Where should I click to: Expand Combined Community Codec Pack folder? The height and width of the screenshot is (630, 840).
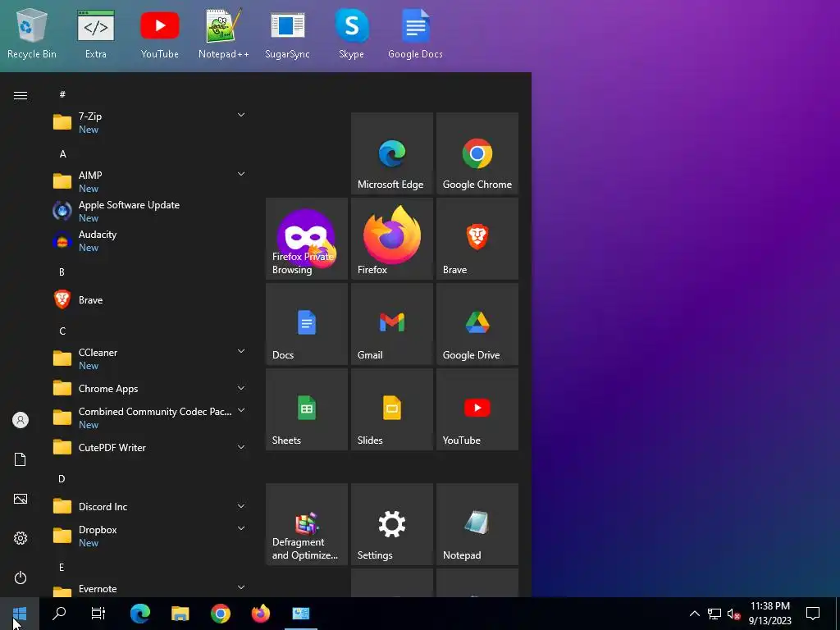pyautogui.click(x=149, y=418)
